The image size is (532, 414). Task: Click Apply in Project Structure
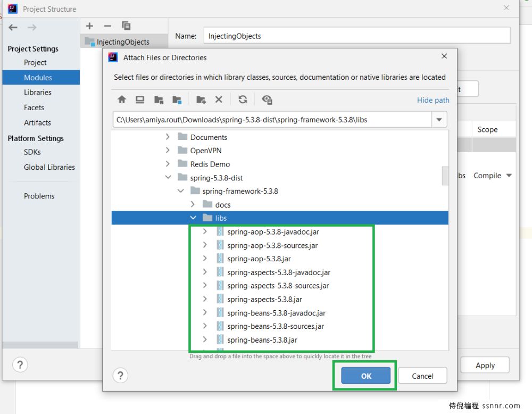[485, 365]
